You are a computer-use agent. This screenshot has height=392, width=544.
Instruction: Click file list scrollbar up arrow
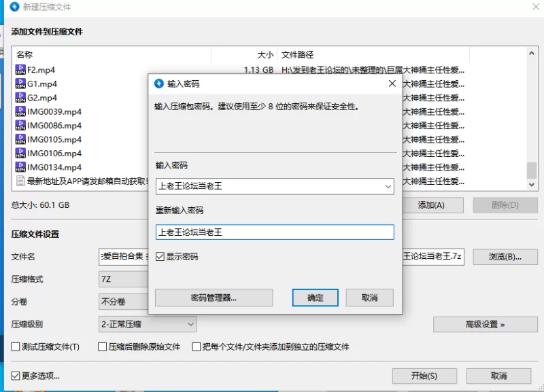(532, 53)
